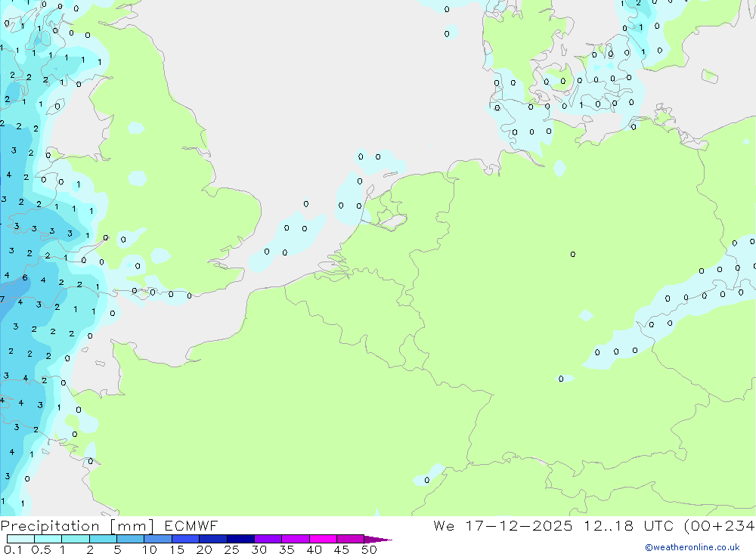The width and height of the screenshot is (756, 554).
Task: Choose the legend swatch between 15 and 20
Action: [185, 539]
